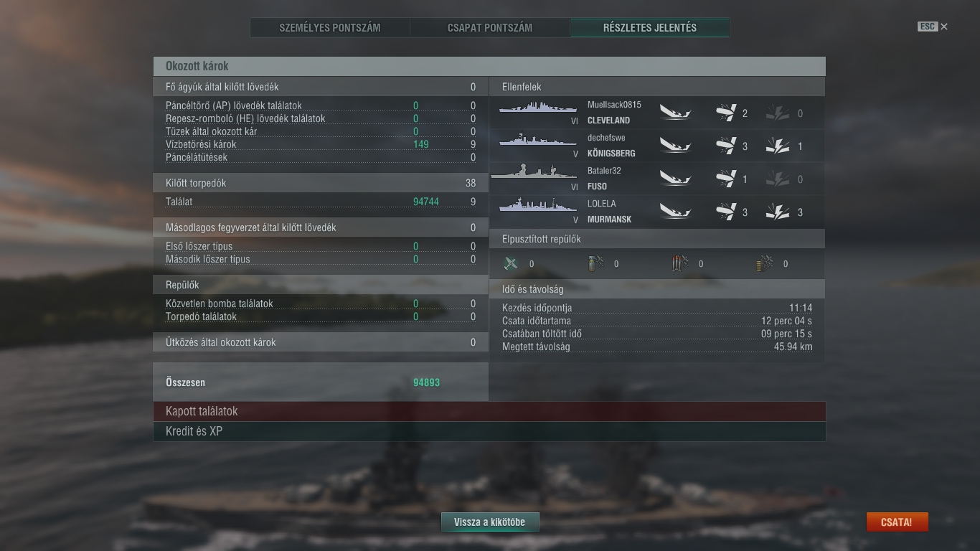The image size is (980, 551).
Task: Close the report with ESC X
Action: (933, 27)
